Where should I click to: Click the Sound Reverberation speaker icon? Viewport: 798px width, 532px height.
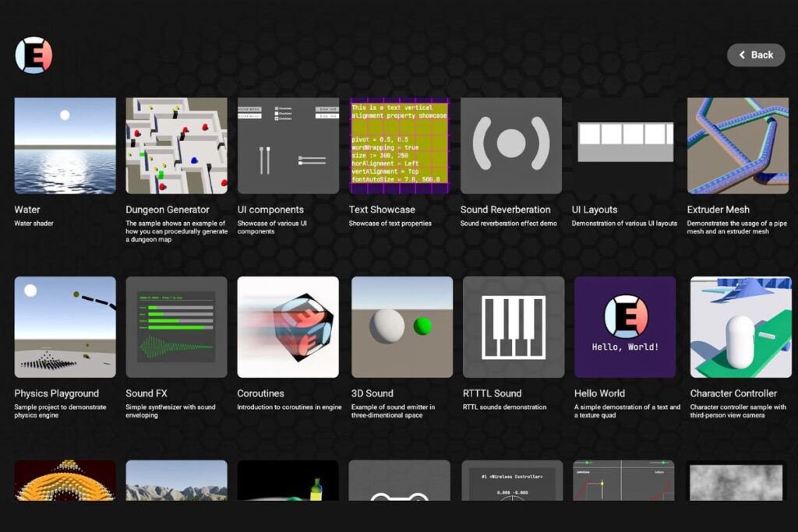coord(511,146)
